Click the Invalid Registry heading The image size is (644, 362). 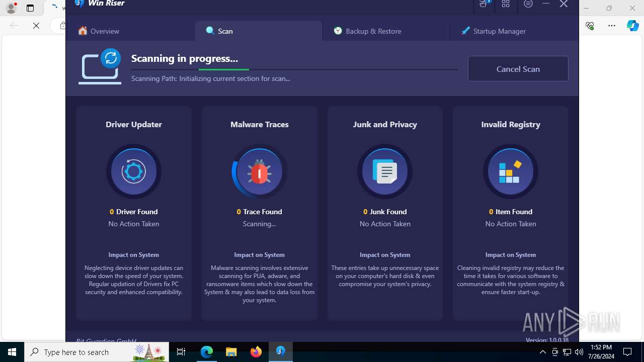point(511,124)
